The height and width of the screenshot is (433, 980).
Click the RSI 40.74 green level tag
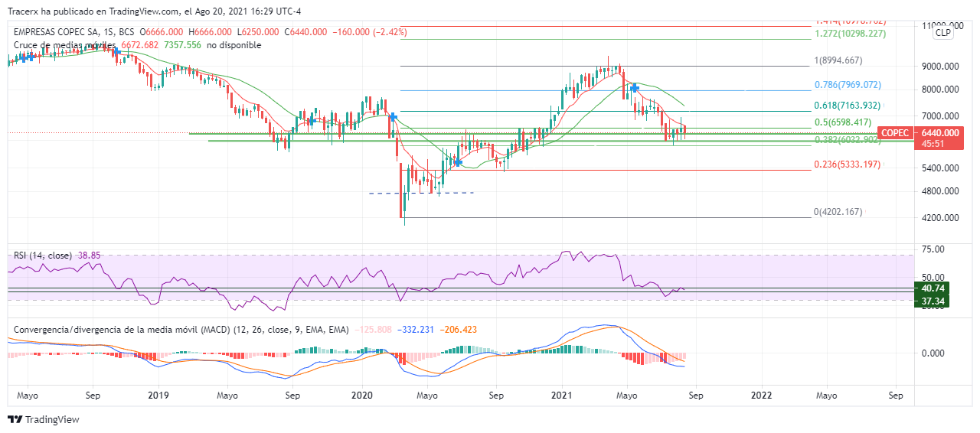(932, 288)
